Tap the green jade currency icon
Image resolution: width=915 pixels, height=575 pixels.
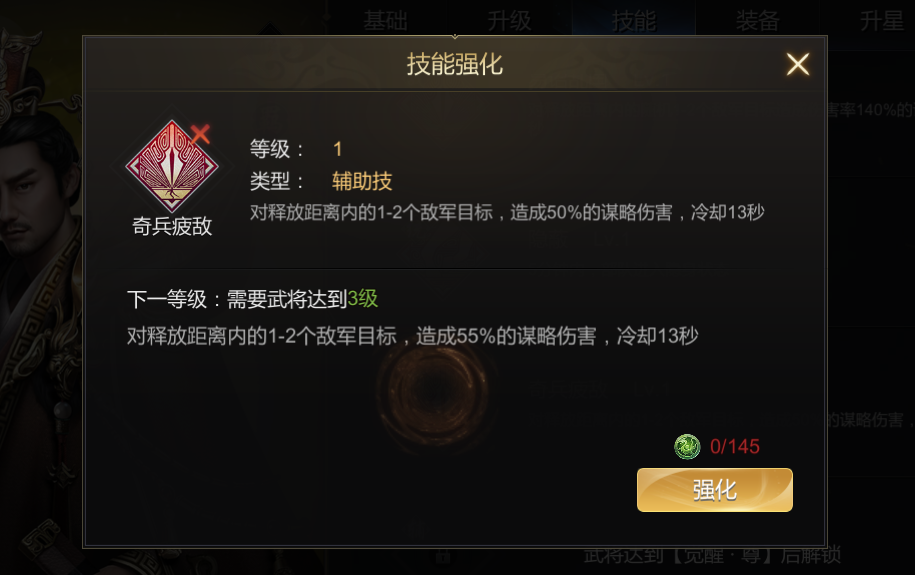click(x=687, y=447)
